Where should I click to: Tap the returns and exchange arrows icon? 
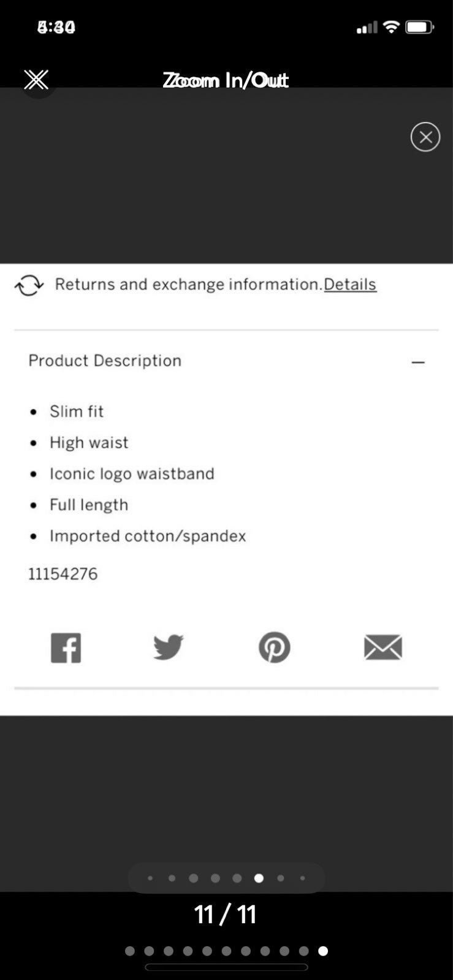coord(29,285)
